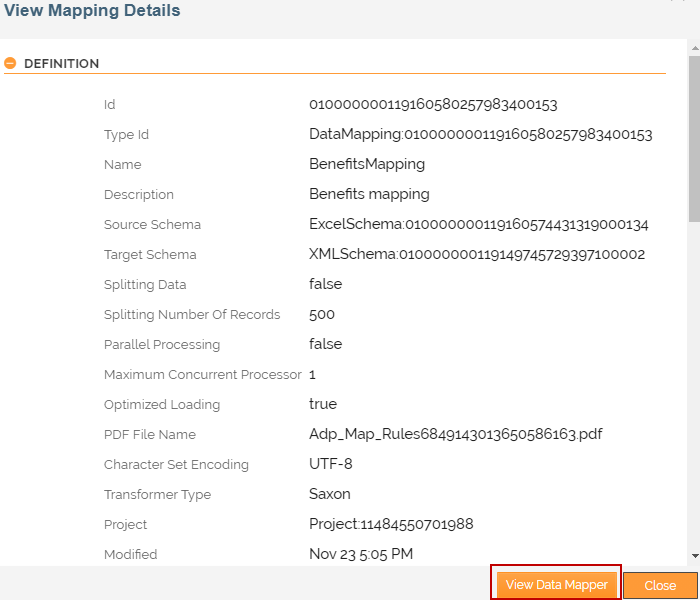Click the ExcelSchema source schema value
Screen dimensions: 700x600
coord(478,224)
